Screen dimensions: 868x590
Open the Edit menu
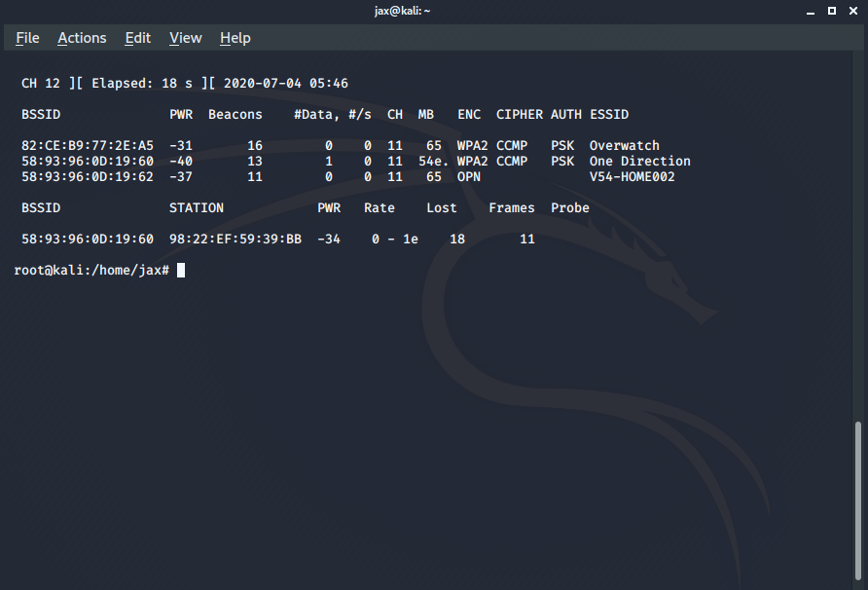point(137,38)
